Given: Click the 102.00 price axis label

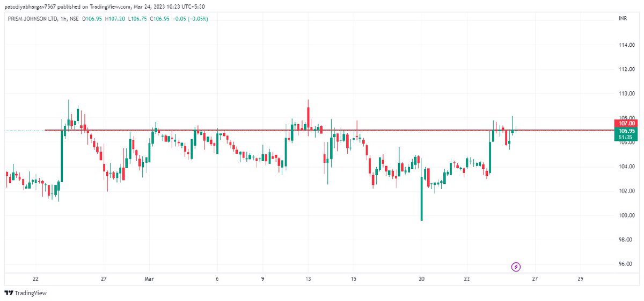Looking at the screenshot, I should pos(627,191).
